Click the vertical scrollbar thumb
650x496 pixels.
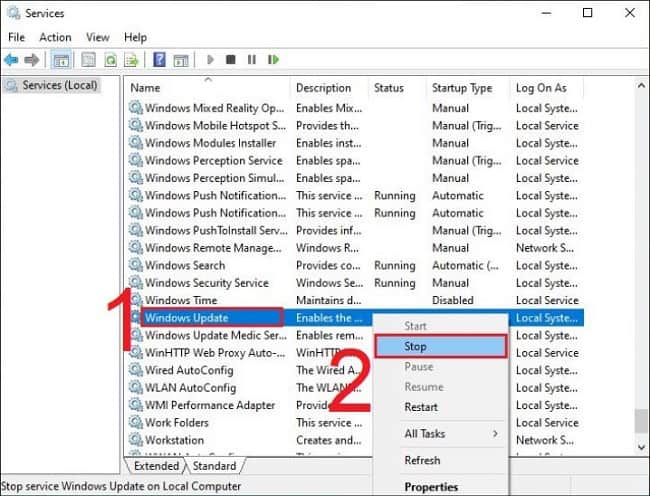pyautogui.click(x=641, y=421)
